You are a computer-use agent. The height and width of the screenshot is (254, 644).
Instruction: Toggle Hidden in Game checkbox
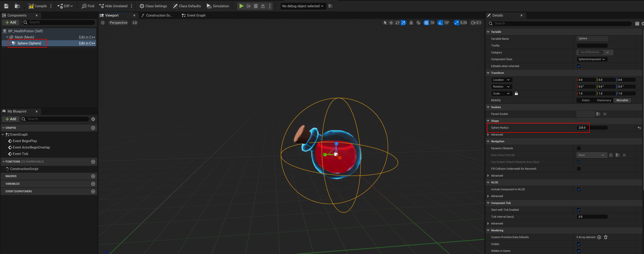click(579, 251)
